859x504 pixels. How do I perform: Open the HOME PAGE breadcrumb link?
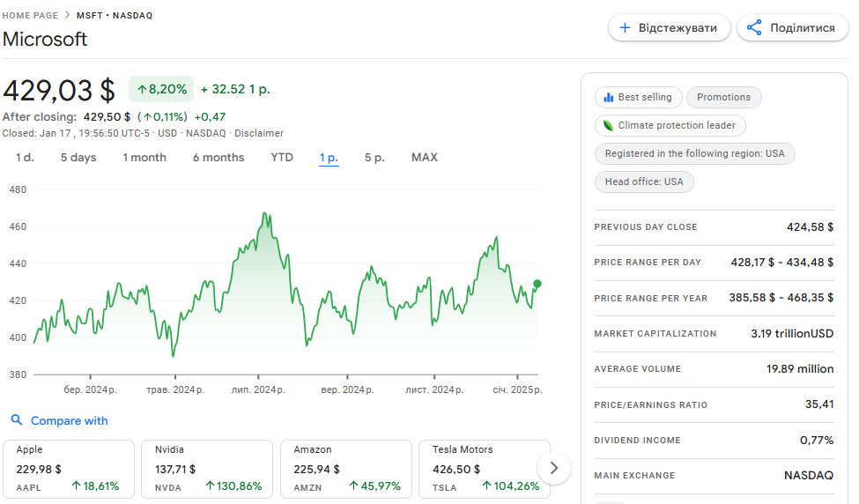coord(30,15)
